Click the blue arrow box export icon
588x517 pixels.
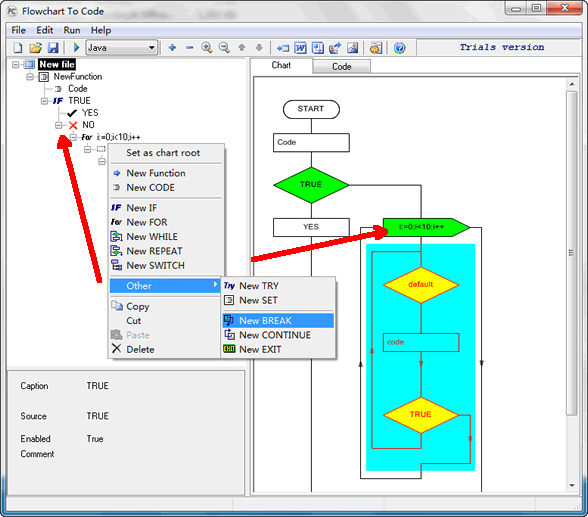pos(282,48)
